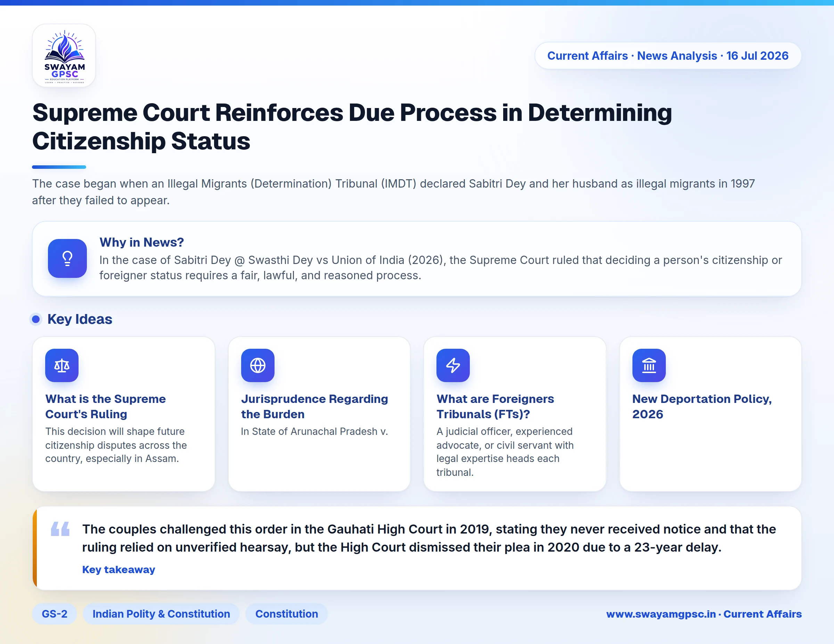Click the lightbulb icon beside Why in News

click(x=67, y=258)
